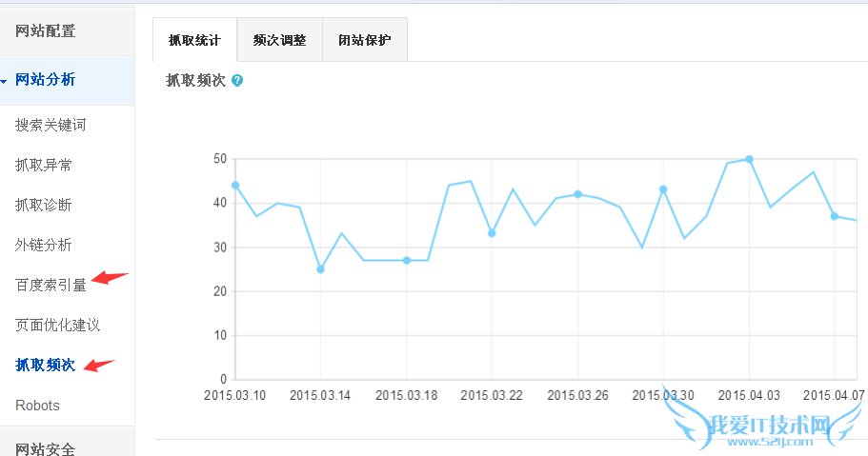This screenshot has width=868, height=456.
Task: Click the 2015.04.03 x-axis date label
Action: tap(749, 395)
